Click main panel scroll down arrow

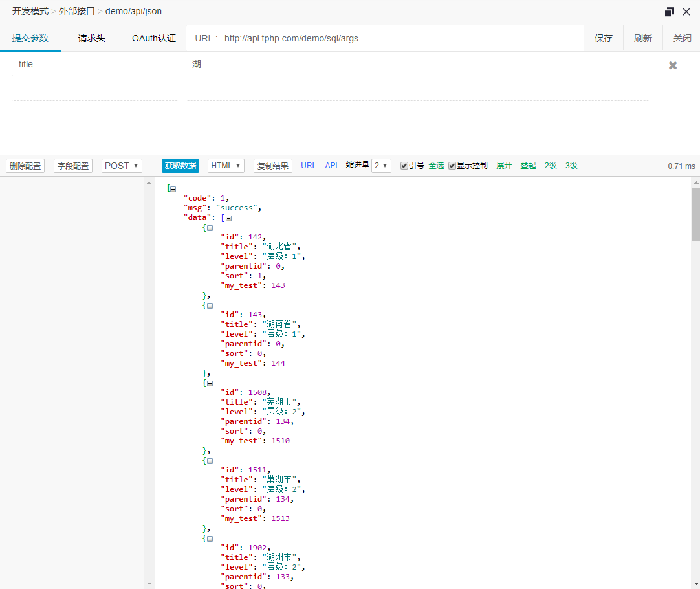click(x=696, y=584)
